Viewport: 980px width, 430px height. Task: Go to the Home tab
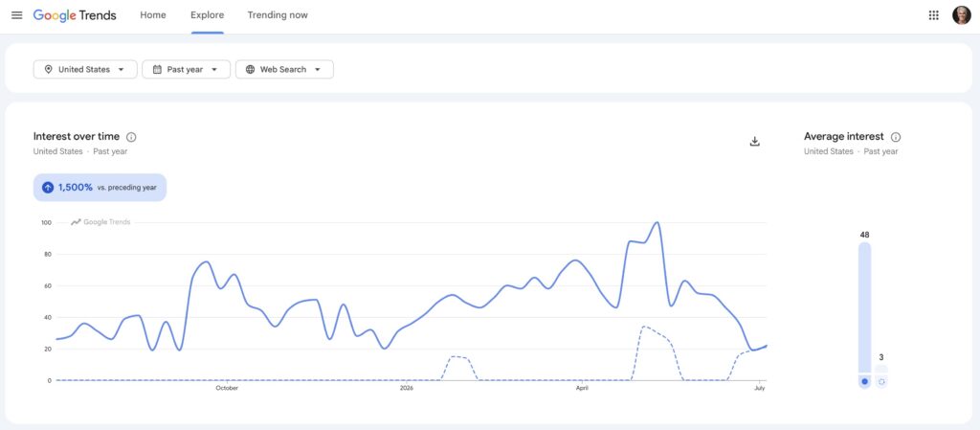(153, 15)
